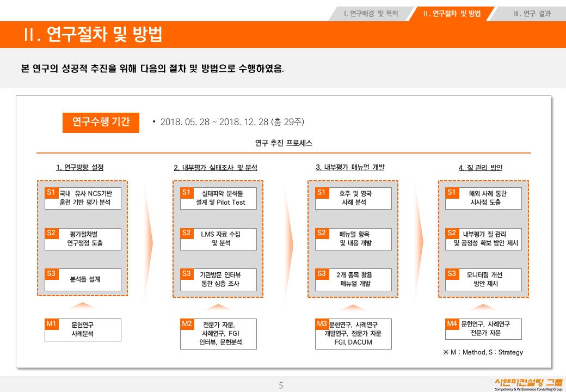Click the 본 연구의 성공적 추진을 위해 sentence
Screen dimensions: 566x392
pyautogui.click(x=152, y=68)
